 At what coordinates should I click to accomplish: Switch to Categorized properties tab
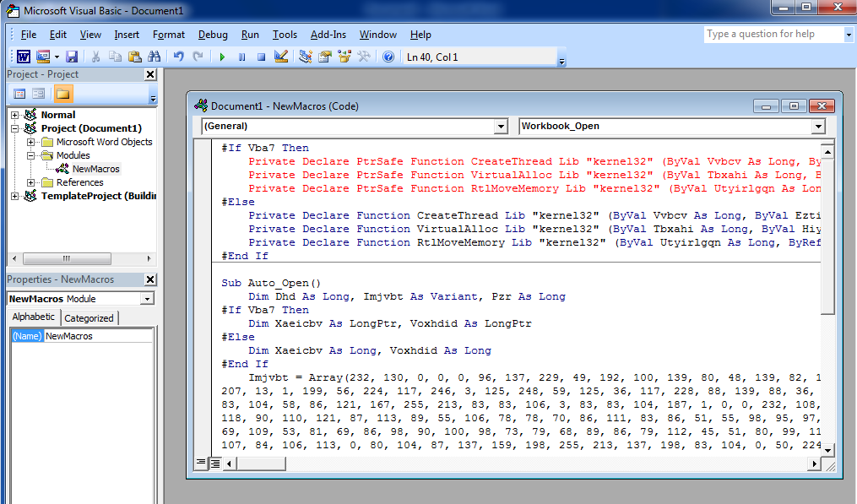click(89, 318)
